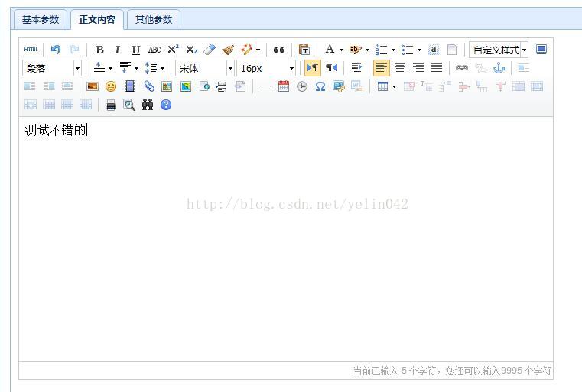This screenshot has height=392, width=582.
Task: Open bullet list style arrow
Action: 419,50
